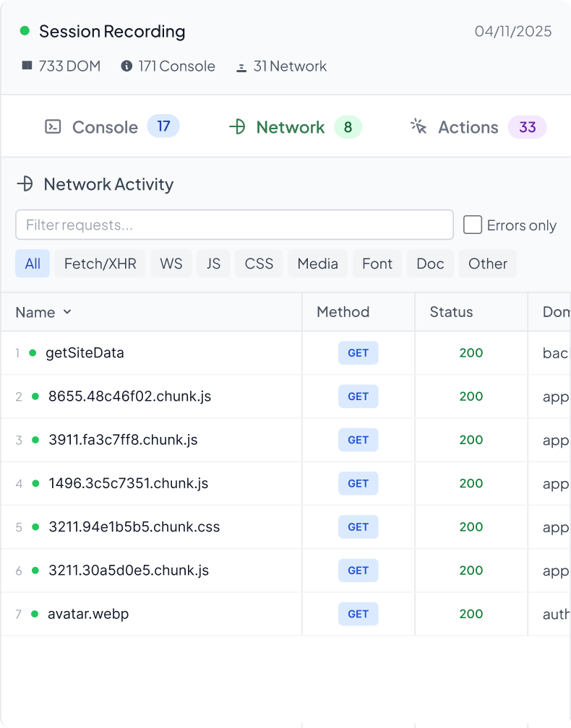Screen dimensions: 571x728
Task: Click the network icon on Network tab
Action: (237, 127)
